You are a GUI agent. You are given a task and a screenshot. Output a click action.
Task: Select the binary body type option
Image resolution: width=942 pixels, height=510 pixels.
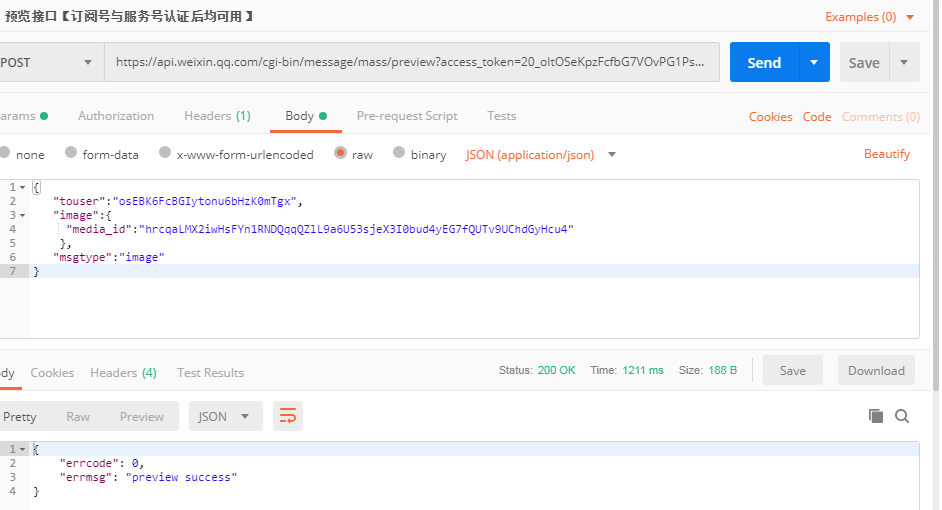[400, 154]
